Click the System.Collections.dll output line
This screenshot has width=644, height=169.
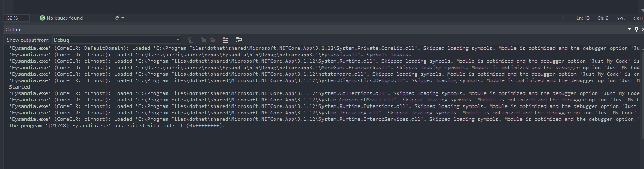click(x=324, y=93)
